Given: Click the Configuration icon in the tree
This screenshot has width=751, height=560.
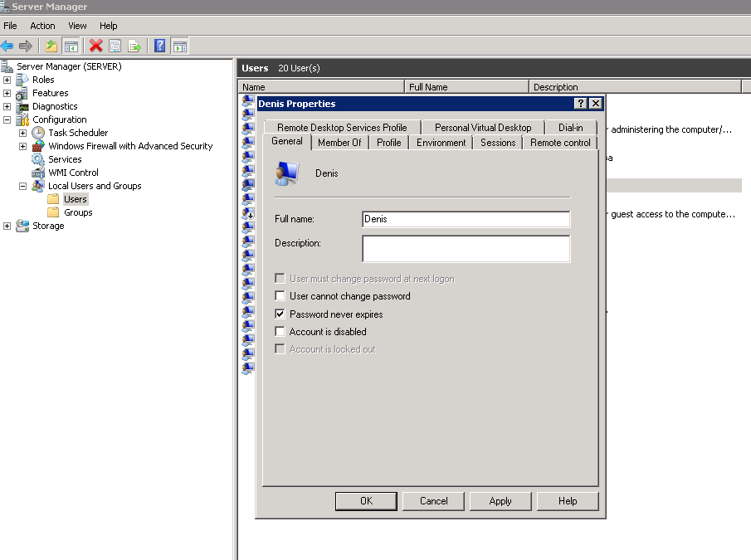Looking at the screenshot, I should (x=22, y=119).
